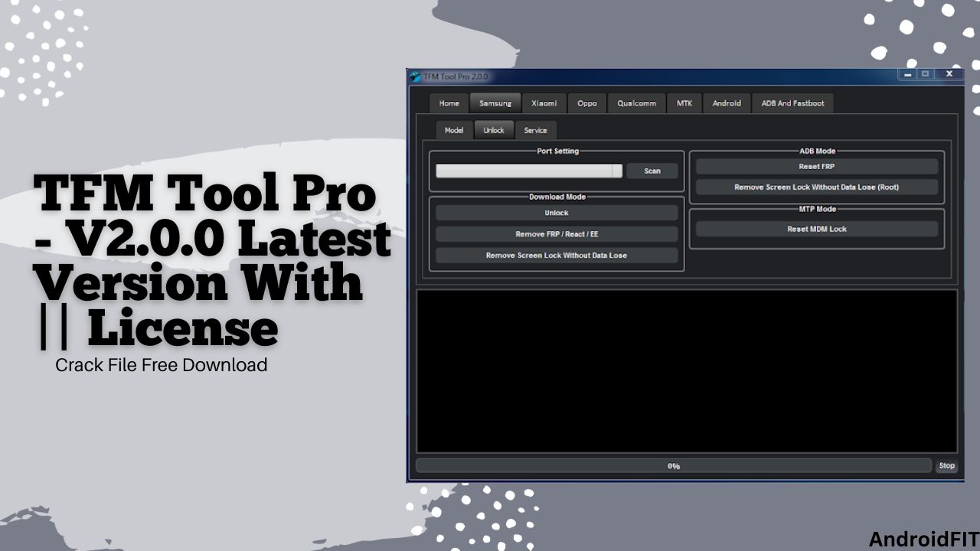Select the Oppo tab
This screenshot has width=980, height=551.
click(x=587, y=103)
